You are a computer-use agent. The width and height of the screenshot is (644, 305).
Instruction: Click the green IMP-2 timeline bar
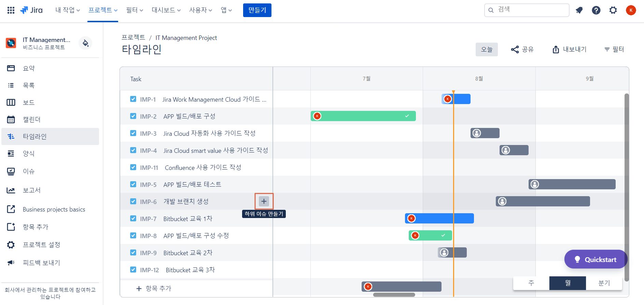click(x=363, y=116)
